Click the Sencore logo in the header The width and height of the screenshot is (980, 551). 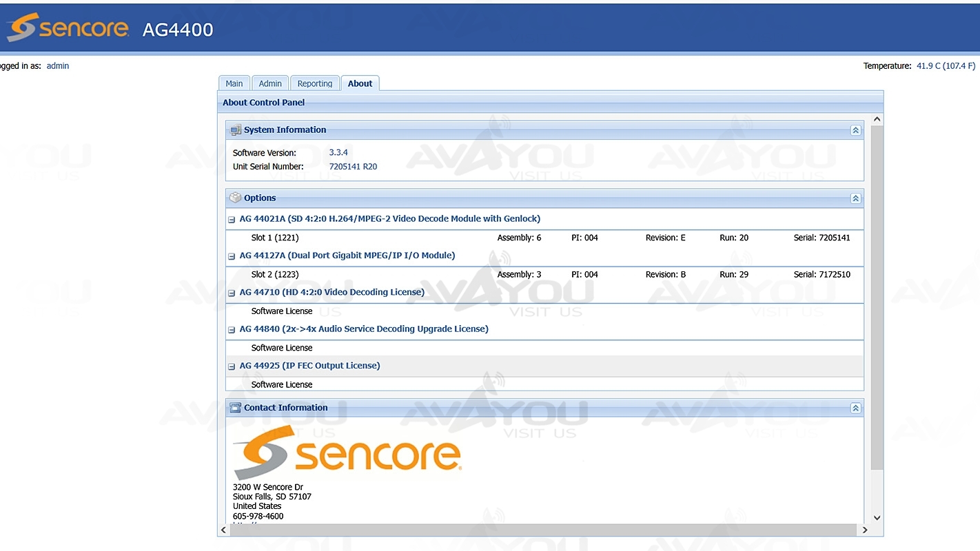pos(68,28)
